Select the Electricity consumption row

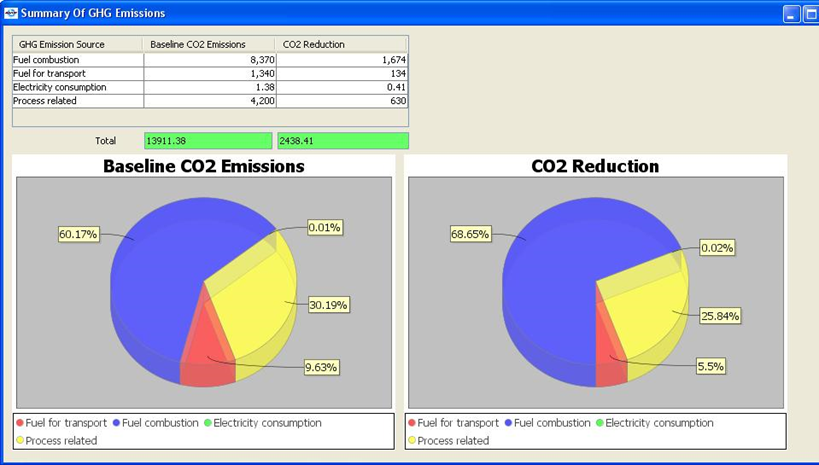pos(77,87)
